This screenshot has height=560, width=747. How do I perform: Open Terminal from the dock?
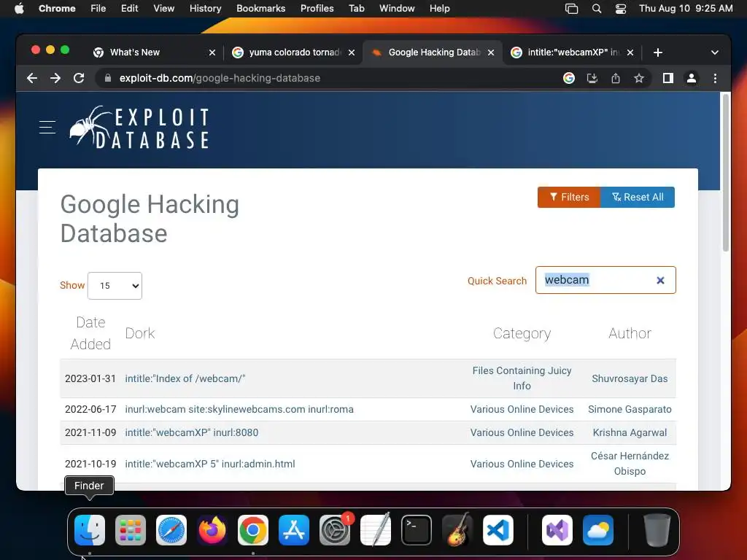pos(417,530)
